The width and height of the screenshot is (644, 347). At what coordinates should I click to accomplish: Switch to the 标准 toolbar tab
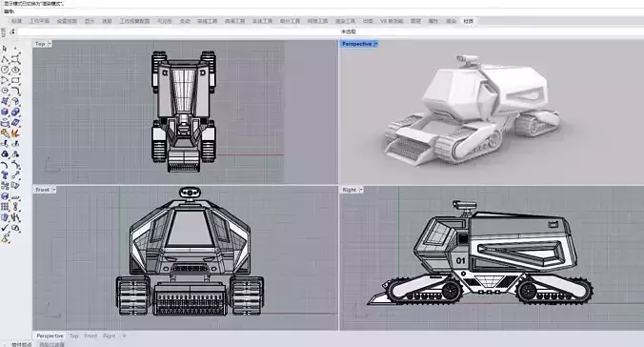16,21
